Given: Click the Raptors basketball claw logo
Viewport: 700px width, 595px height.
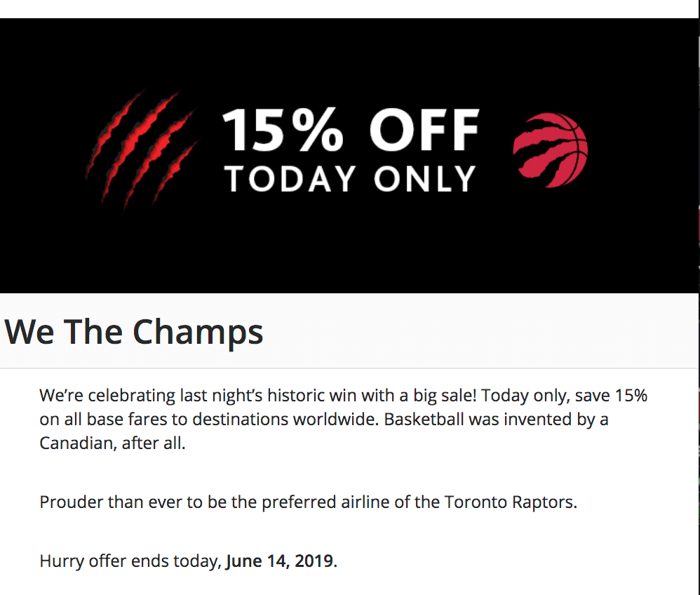Looking at the screenshot, I should (x=551, y=151).
